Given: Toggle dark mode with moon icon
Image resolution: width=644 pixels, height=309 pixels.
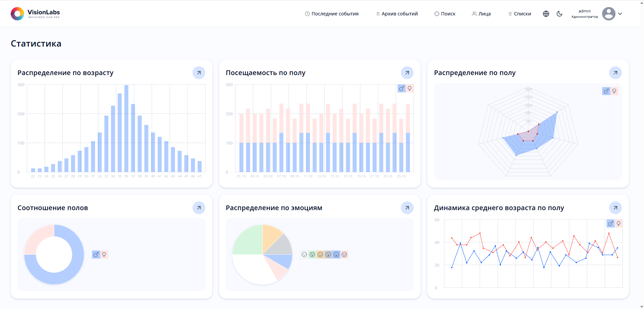Looking at the screenshot, I should [559, 14].
